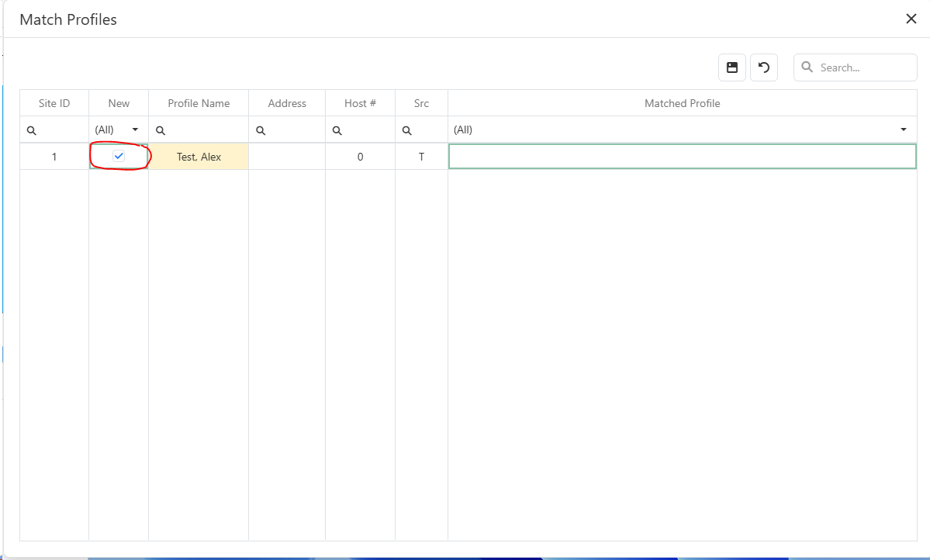Click the Host # filter search icon
The image size is (930, 560).
click(337, 130)
